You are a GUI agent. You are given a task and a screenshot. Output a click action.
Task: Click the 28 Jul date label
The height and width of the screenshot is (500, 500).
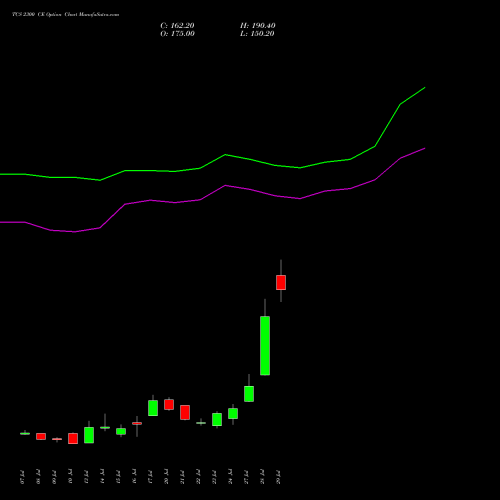pos(262,477)
